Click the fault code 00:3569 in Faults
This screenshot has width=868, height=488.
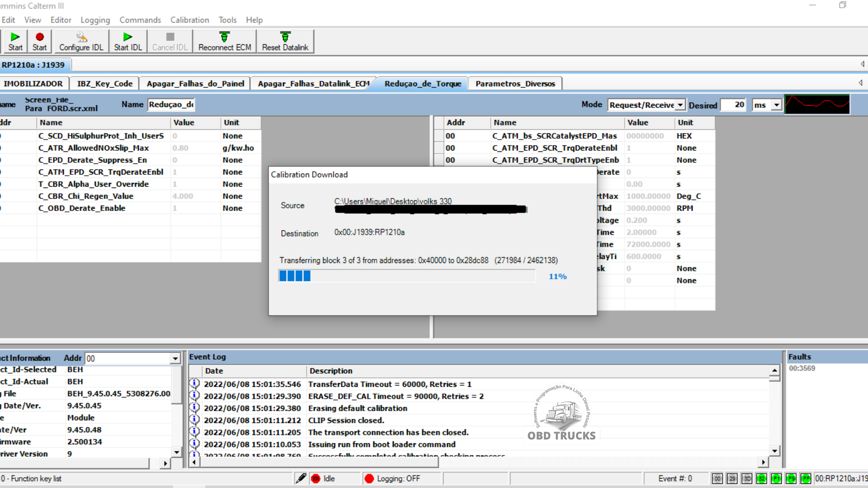coord(802,368)
